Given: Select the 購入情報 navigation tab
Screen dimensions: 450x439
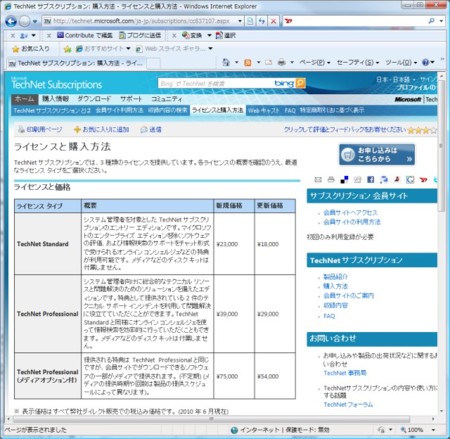Looking at the screenshot, I should pos(55,99).
